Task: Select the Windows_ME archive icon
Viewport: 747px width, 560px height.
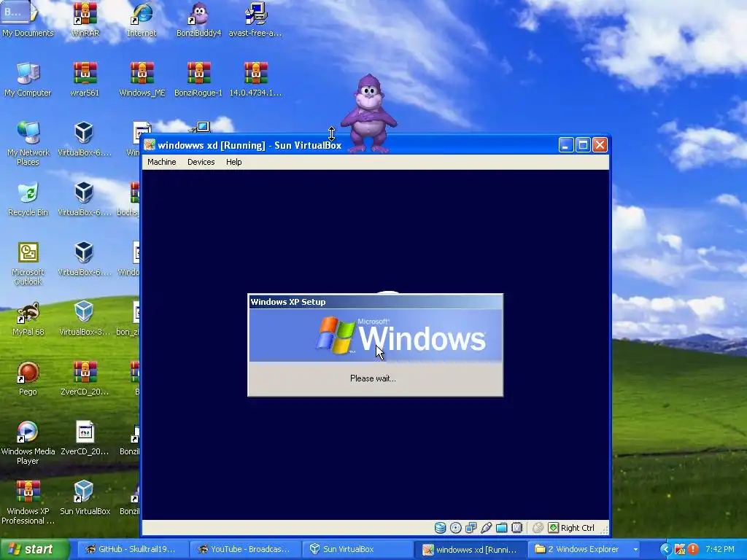Action: 142,79
